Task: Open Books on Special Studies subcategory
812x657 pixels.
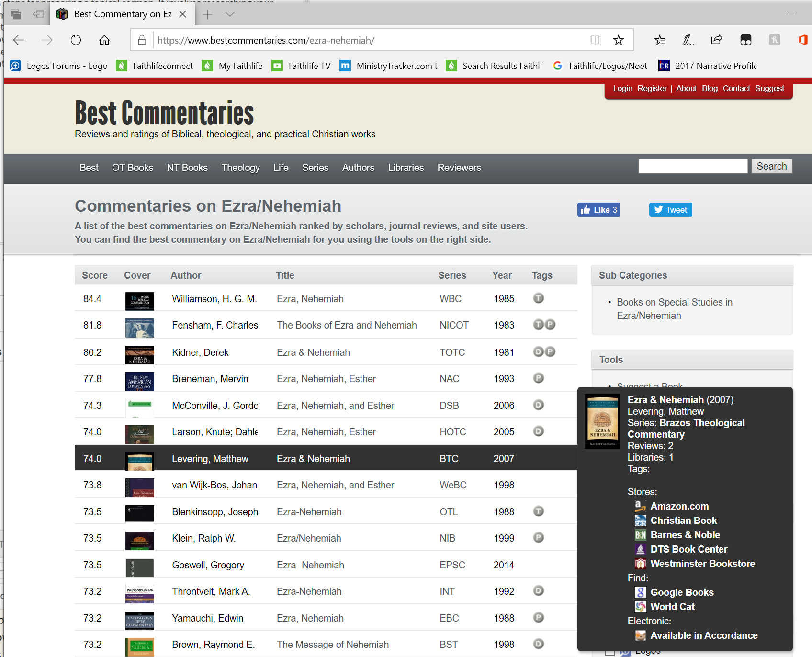Action: tap(674, 309)
